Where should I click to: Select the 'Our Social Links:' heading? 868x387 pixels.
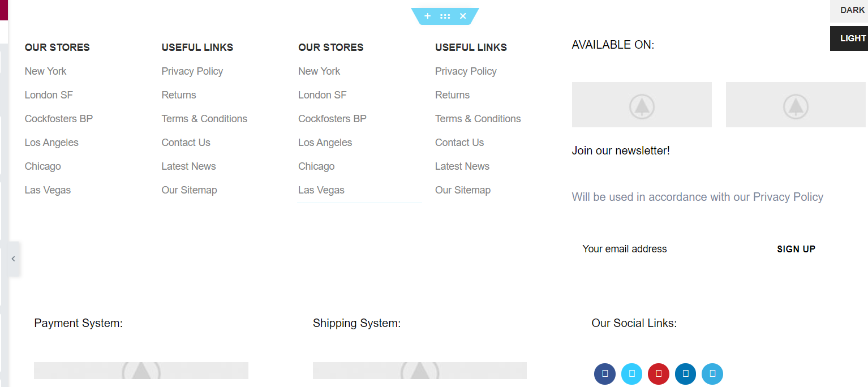(634, 323)
